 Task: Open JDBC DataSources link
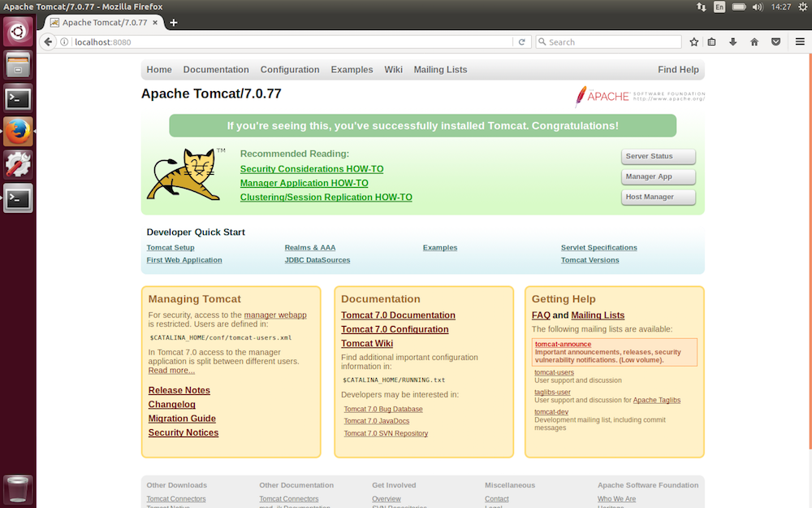[x=317, y=260]
